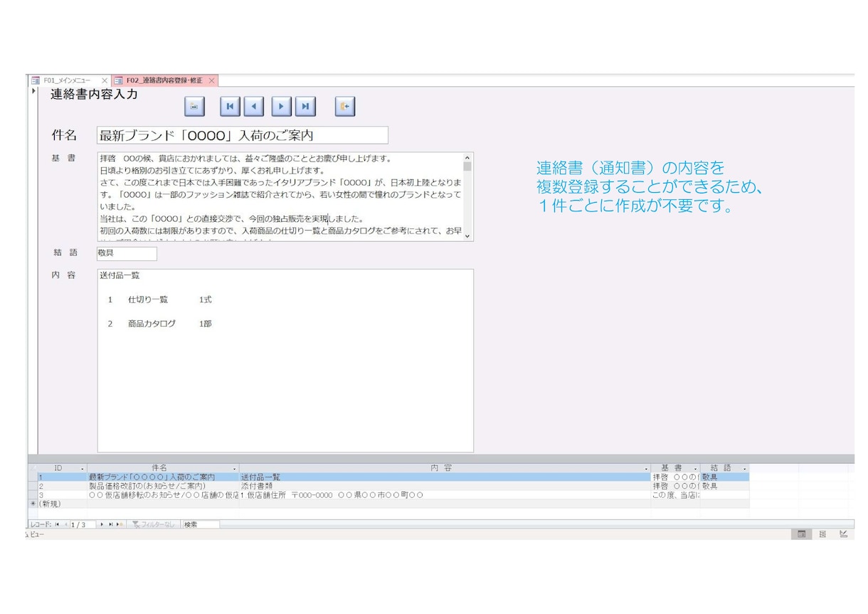
Task: Jump to last record using form toolbar button
Action: [306, 107]
